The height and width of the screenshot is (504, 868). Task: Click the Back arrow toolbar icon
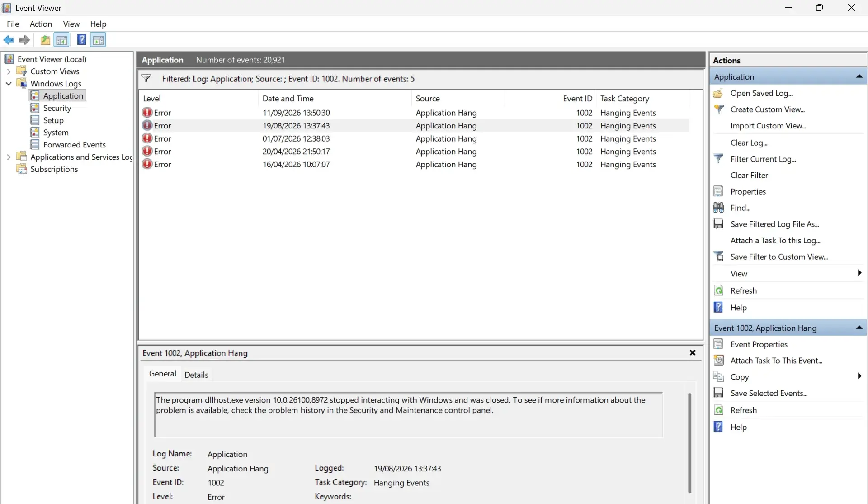[9, 40]
